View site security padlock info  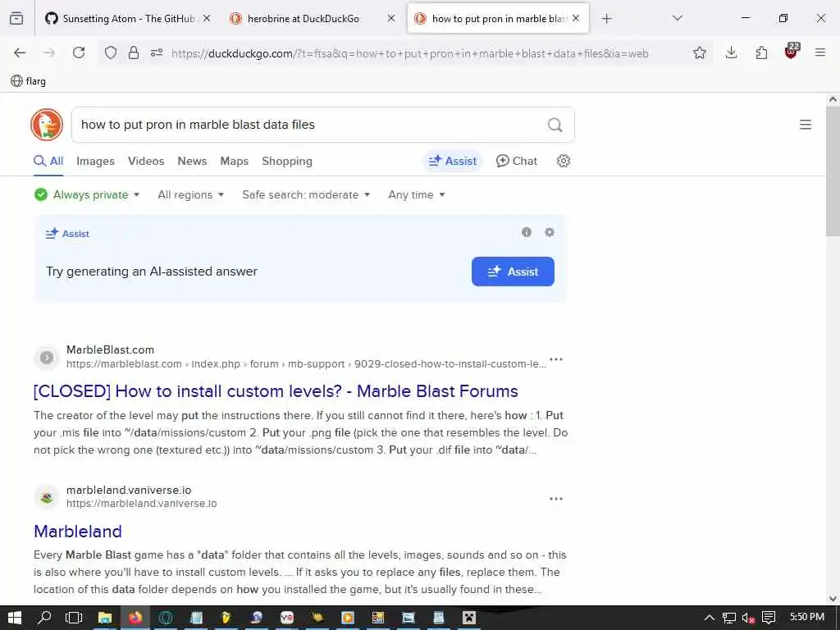(x=134, y=52)
